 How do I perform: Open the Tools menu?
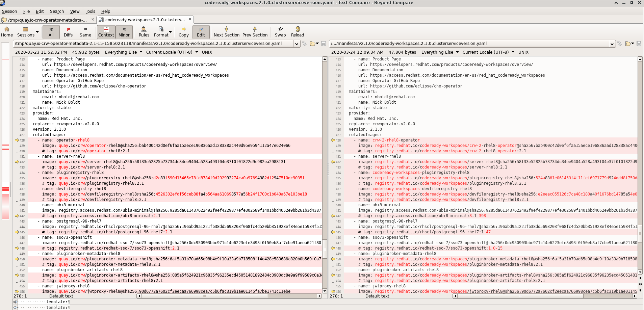[x=90, y=11]
